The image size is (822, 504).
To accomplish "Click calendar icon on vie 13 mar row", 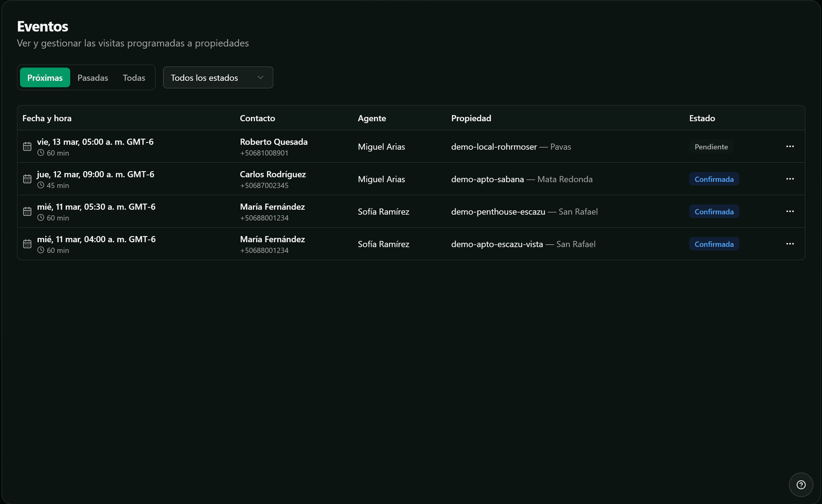I will 27,146.
